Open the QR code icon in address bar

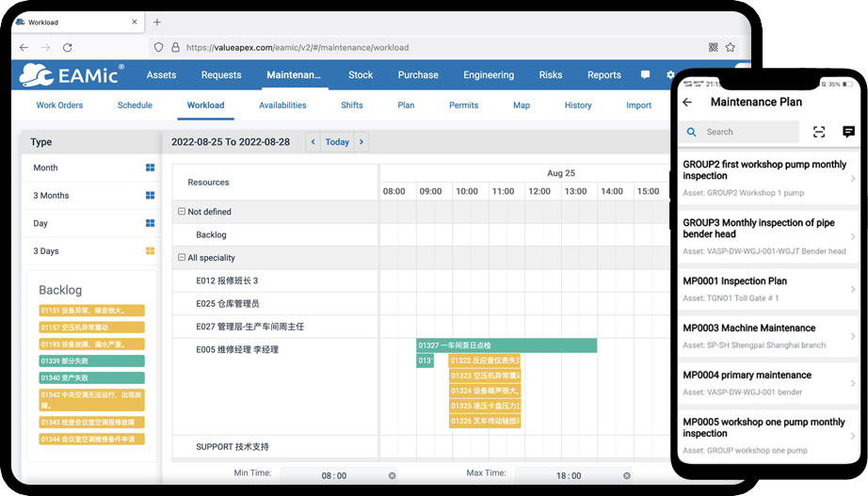point(714,48)
